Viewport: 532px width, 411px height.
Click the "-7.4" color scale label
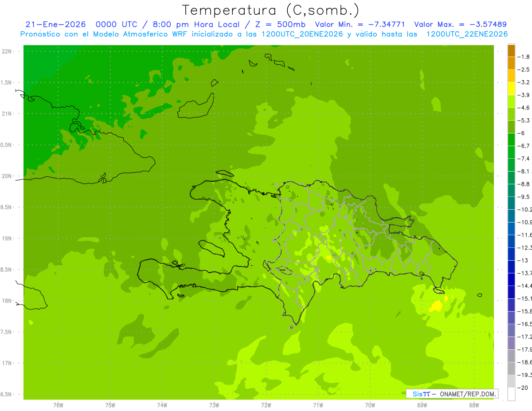(524, 158)
